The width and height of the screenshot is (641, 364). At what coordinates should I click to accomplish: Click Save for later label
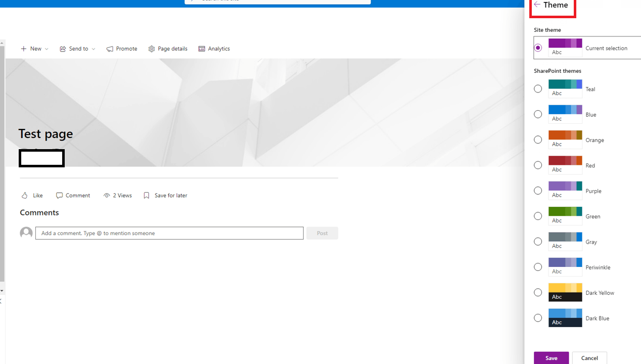(x=171, y=195)
